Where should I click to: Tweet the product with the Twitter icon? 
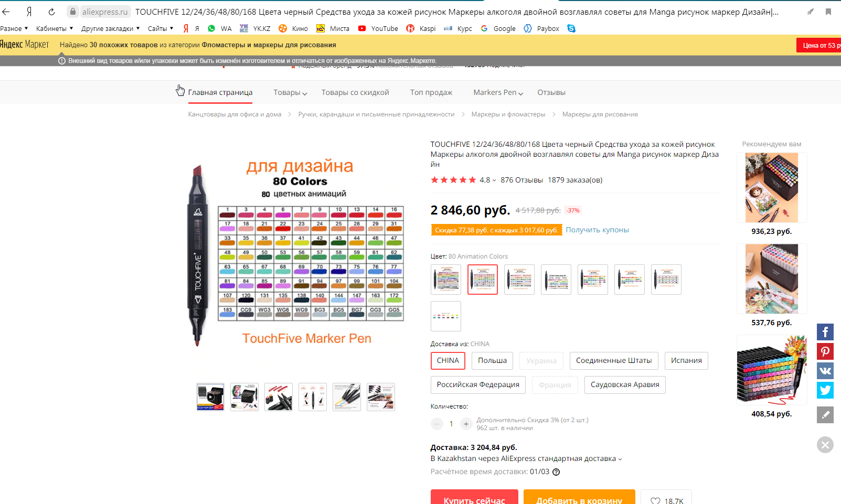(x=825, y=390)
